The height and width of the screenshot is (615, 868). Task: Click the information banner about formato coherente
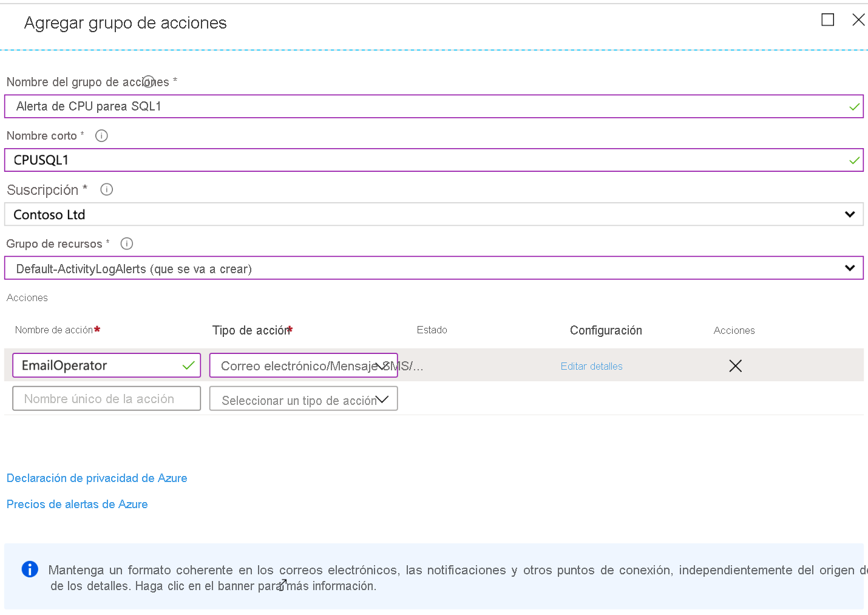point(434,576)
